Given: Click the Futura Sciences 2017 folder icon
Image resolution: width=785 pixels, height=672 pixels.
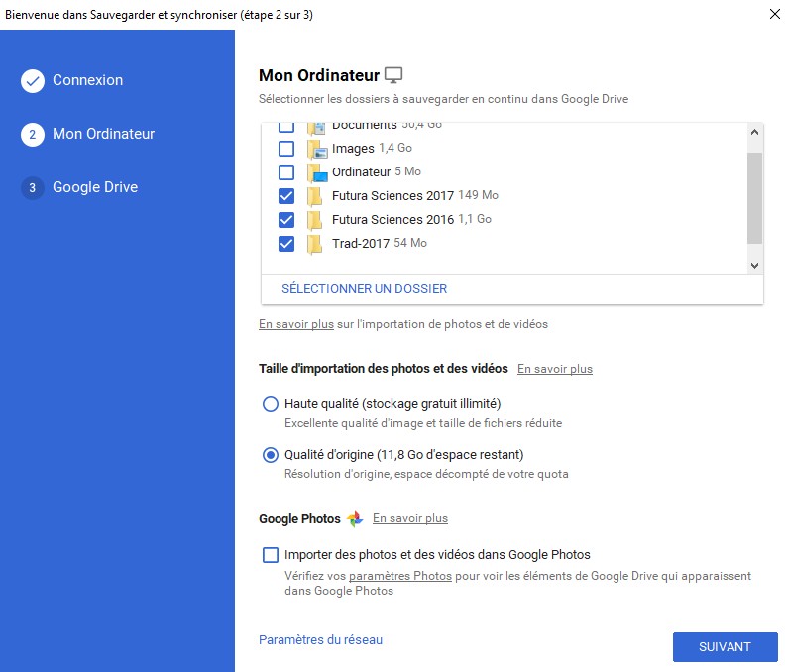Looking at the screenshot, I should click(315, 196).
